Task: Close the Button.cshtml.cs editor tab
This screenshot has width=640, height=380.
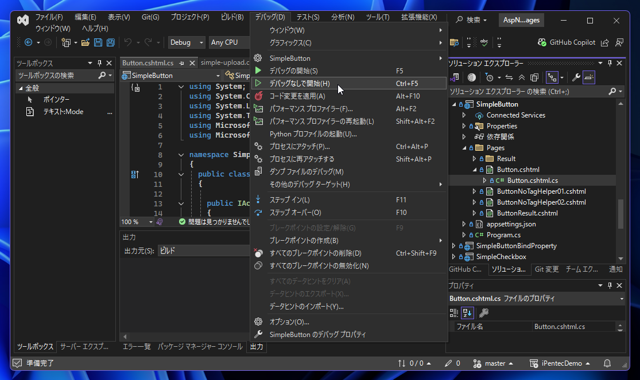Action: point(192,63)
